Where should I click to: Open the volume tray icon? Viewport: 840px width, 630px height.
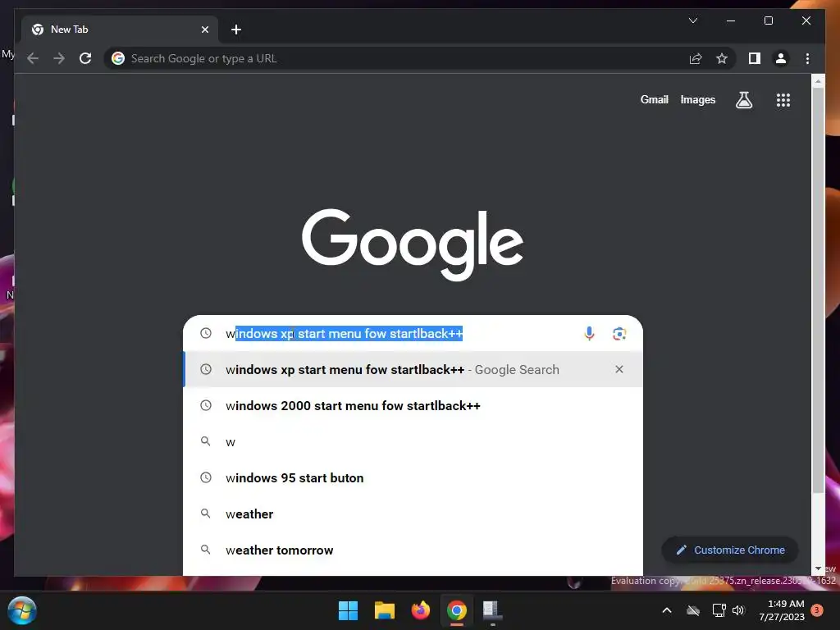(x=738, y=610)
